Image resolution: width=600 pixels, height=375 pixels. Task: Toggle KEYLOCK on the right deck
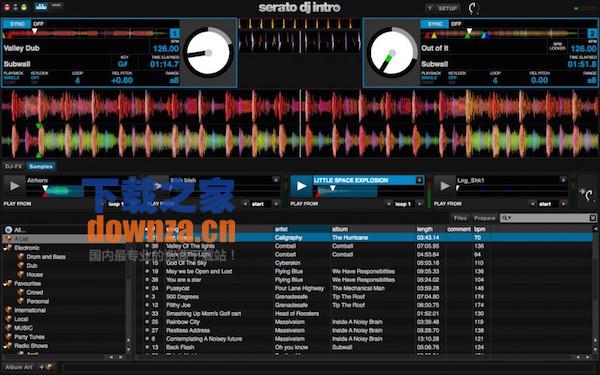[457, 77]
